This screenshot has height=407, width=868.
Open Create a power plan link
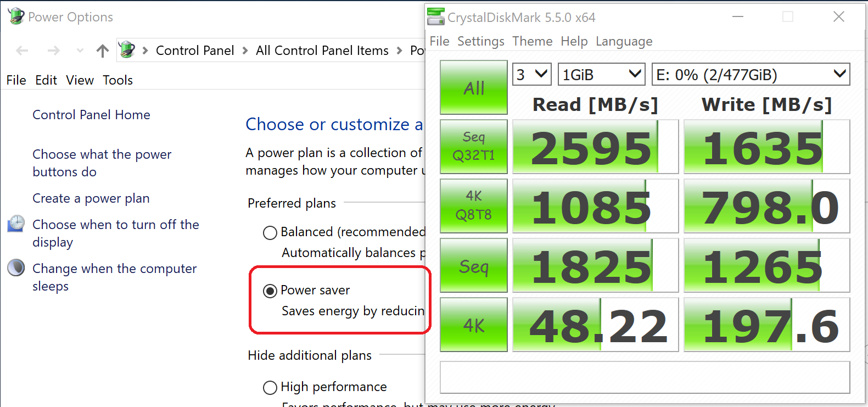click(x=91, y=198)
